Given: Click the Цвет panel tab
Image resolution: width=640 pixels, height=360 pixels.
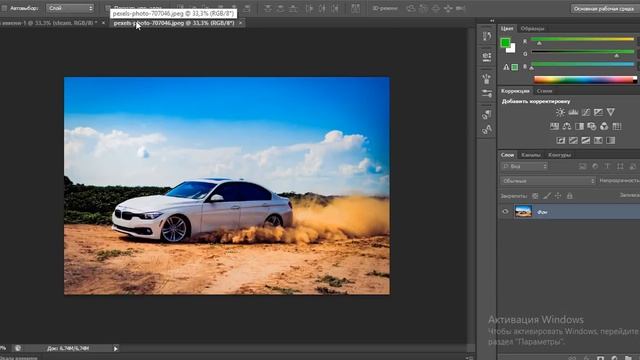Looking at the screenshot, I should [507, 29].
